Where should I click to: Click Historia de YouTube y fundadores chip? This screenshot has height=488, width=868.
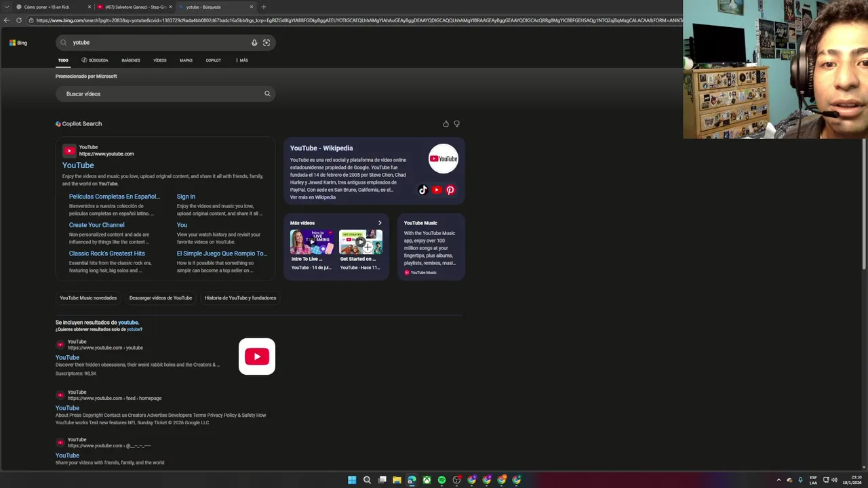point(240,298)
